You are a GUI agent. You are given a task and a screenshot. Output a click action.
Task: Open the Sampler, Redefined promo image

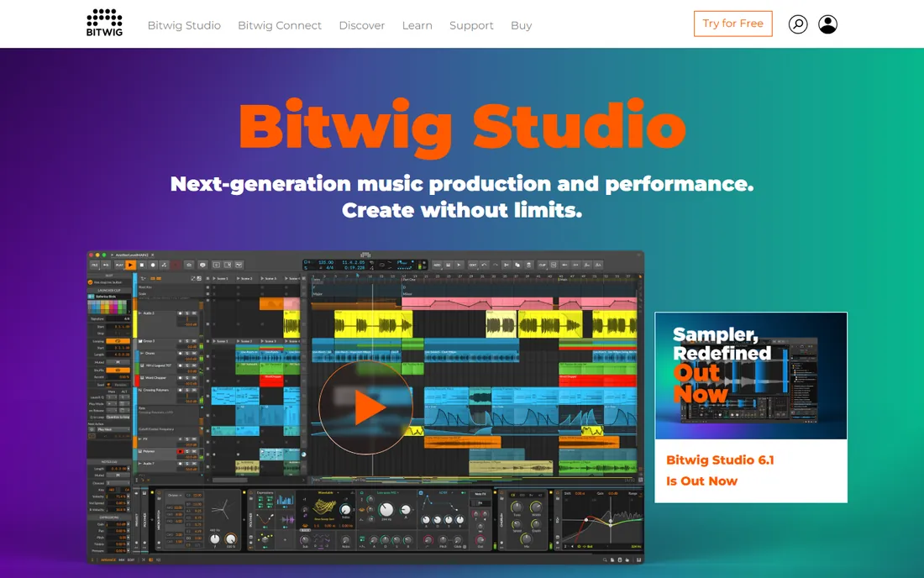click(751, 376)
